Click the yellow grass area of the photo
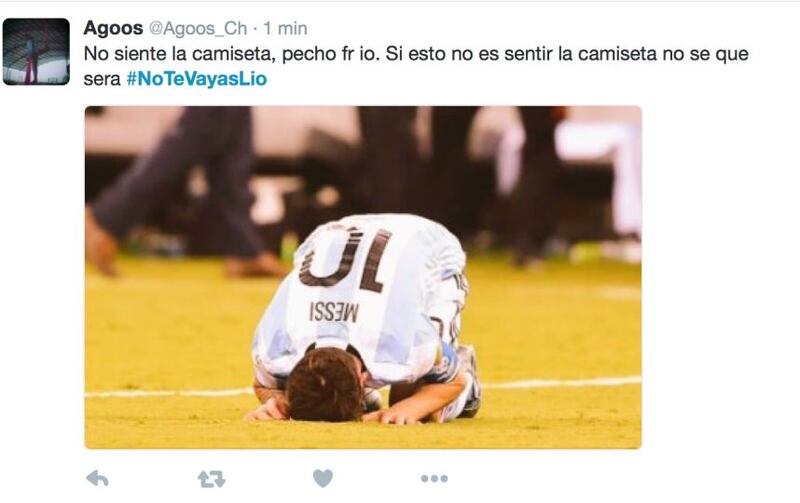Screen dimensions: 800x503 click(x=168, y=332)
